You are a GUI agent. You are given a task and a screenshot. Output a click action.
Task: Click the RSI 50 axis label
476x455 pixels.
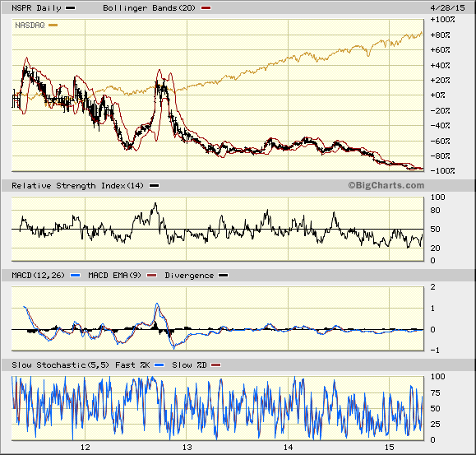click(x=436, y=230)
